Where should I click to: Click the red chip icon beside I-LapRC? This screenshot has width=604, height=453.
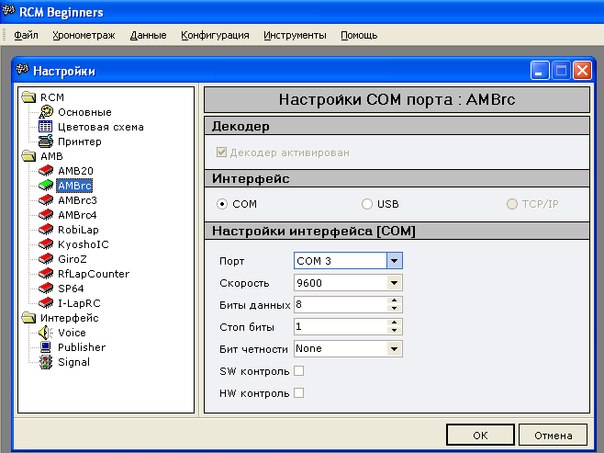coord(45,303)
